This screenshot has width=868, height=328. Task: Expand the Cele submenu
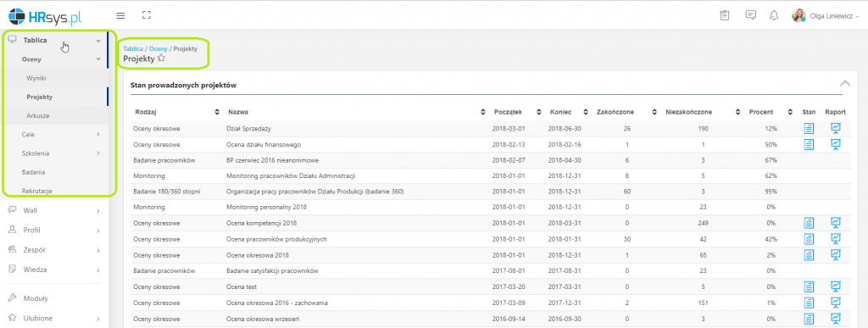tap(98, 135)
